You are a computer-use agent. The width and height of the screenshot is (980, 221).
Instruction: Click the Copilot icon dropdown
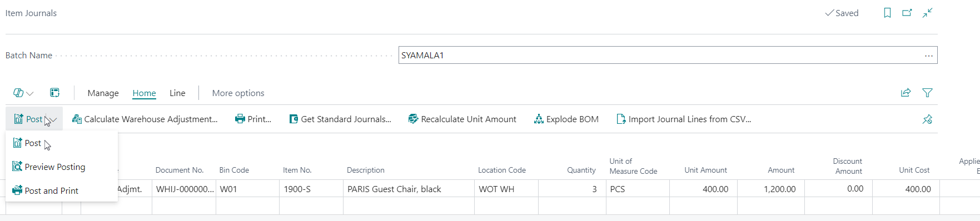(23, 93)
